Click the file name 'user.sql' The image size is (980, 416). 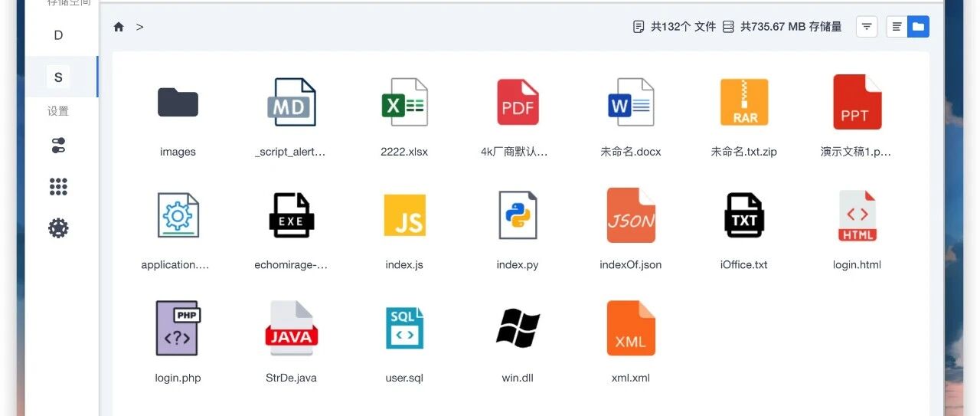point(404,378)
